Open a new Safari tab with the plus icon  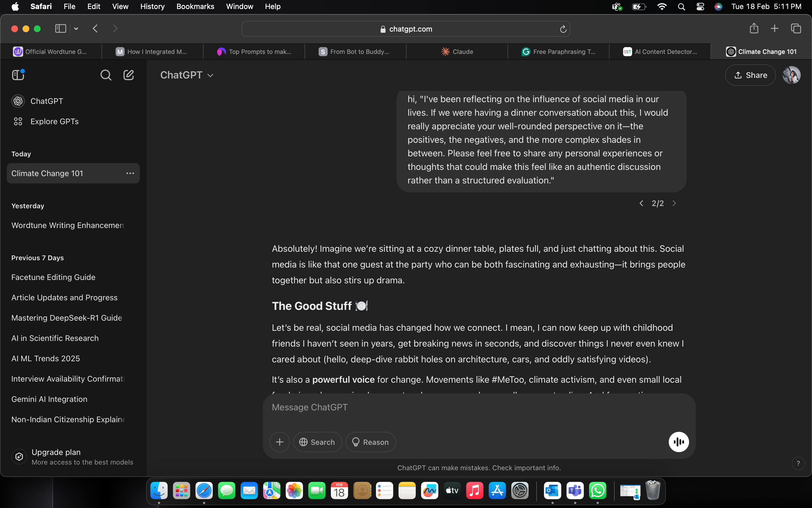[775, 29]
